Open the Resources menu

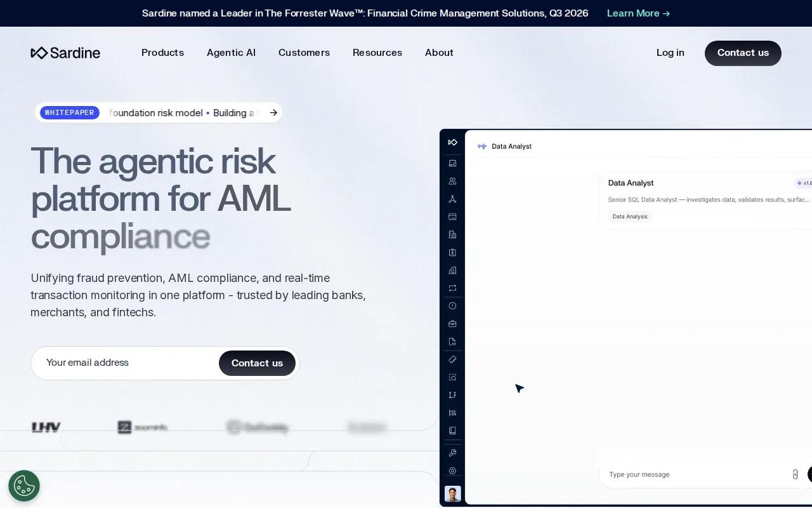(x=377, y=53)
